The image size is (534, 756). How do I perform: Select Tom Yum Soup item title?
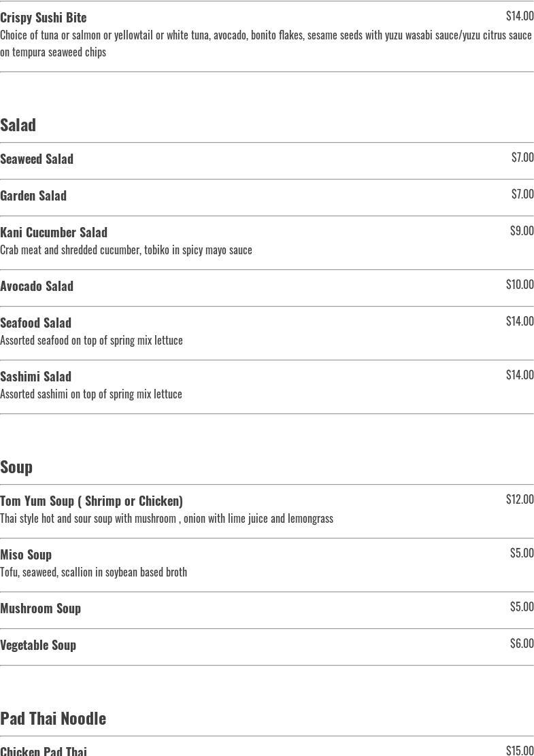pos(91,501)
